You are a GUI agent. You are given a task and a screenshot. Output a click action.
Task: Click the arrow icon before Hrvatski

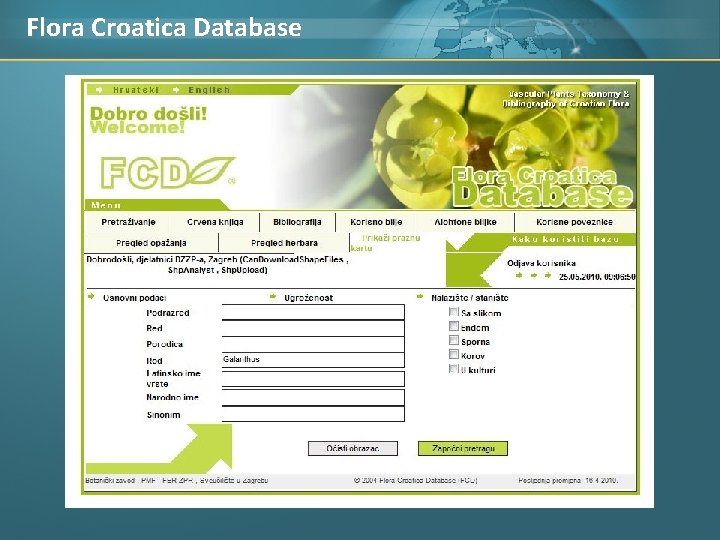coord(99,90)
